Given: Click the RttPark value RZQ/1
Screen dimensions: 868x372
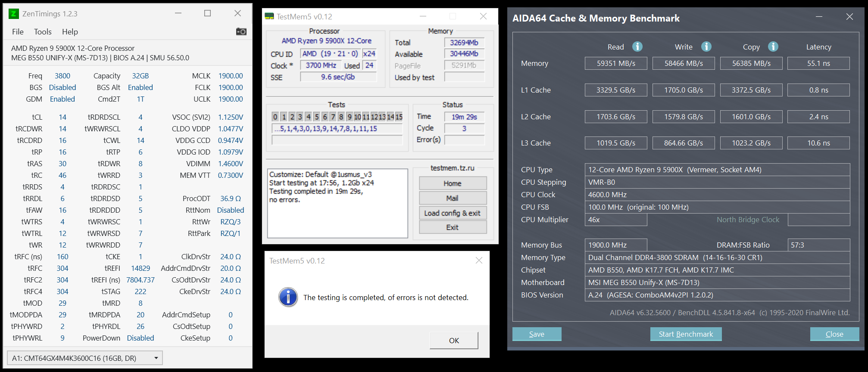Looking at the screenshot, I should 231,233.
